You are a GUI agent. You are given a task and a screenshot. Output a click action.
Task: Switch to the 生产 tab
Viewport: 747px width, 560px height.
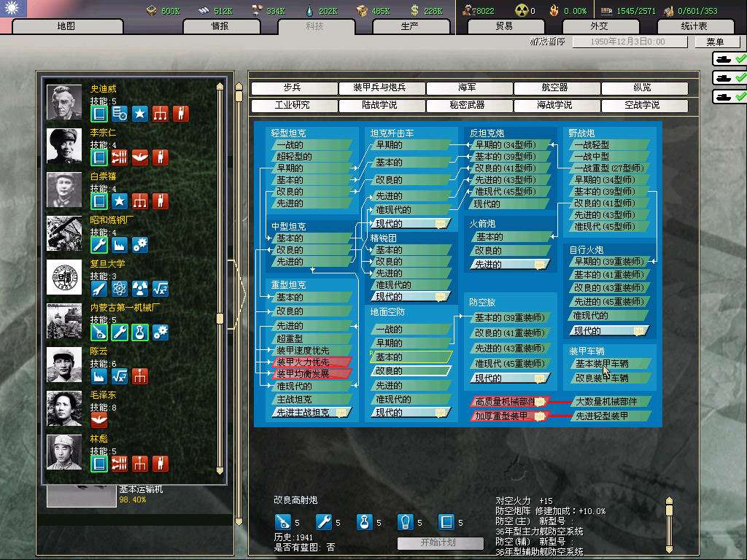(x=409, y=26)
